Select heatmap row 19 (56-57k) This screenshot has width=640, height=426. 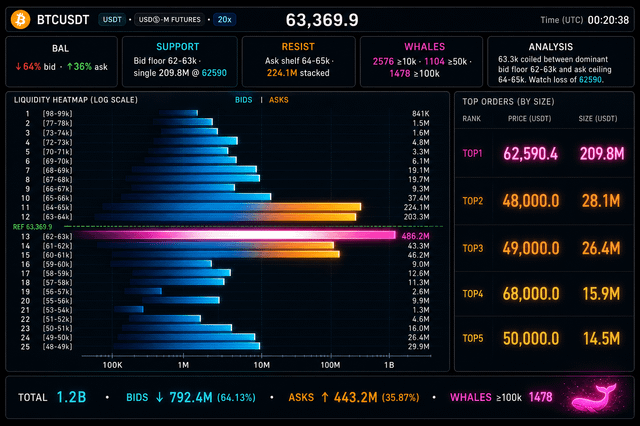227,291
